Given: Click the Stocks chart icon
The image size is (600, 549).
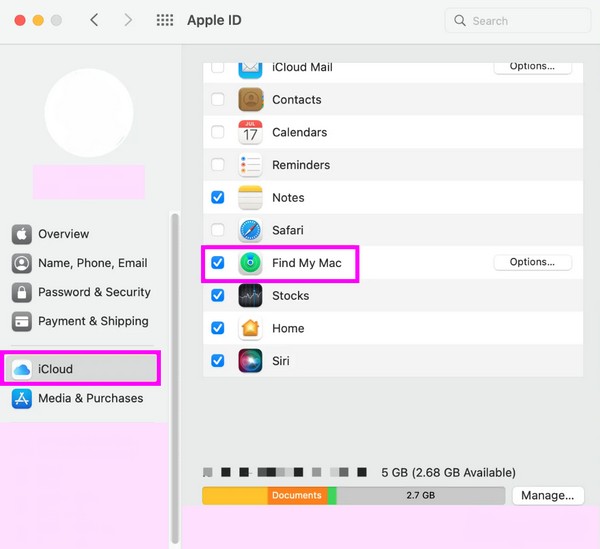Looking at the screenshot, I should (x=250, y=295).
